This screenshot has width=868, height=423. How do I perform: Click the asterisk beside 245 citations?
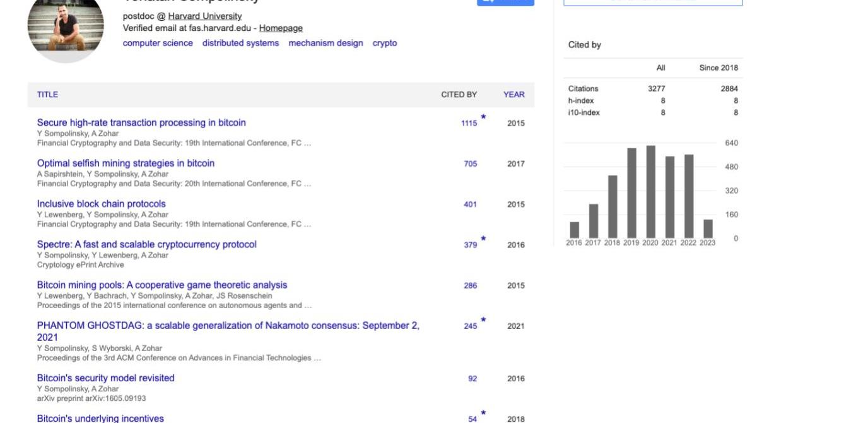point(483,321)
